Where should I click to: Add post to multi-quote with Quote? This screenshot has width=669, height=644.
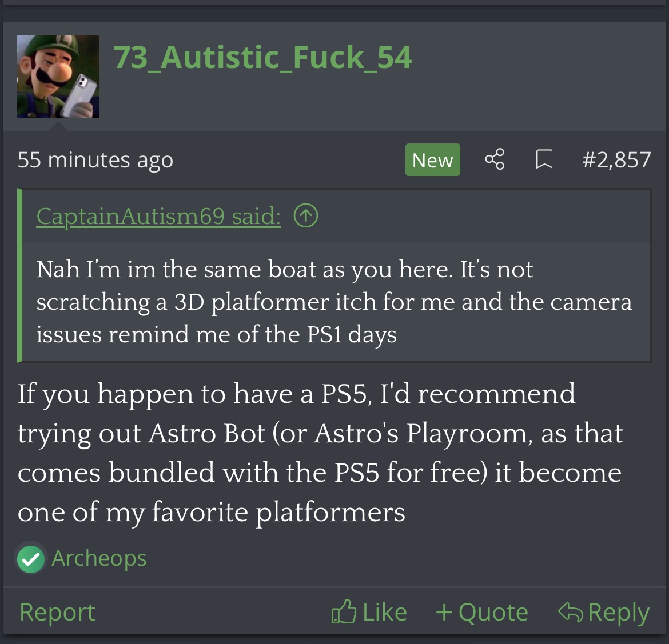pyautogui.click(x=482, y=613)
